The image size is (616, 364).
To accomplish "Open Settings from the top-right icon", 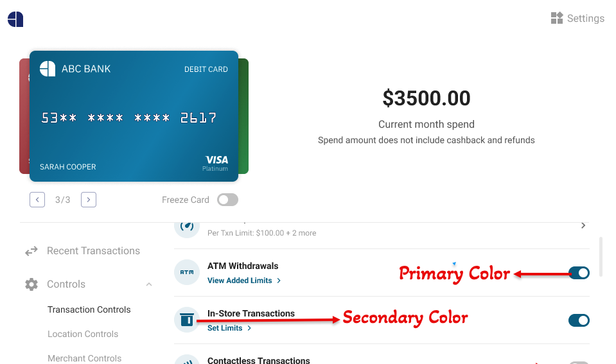I will coord(557,18).
